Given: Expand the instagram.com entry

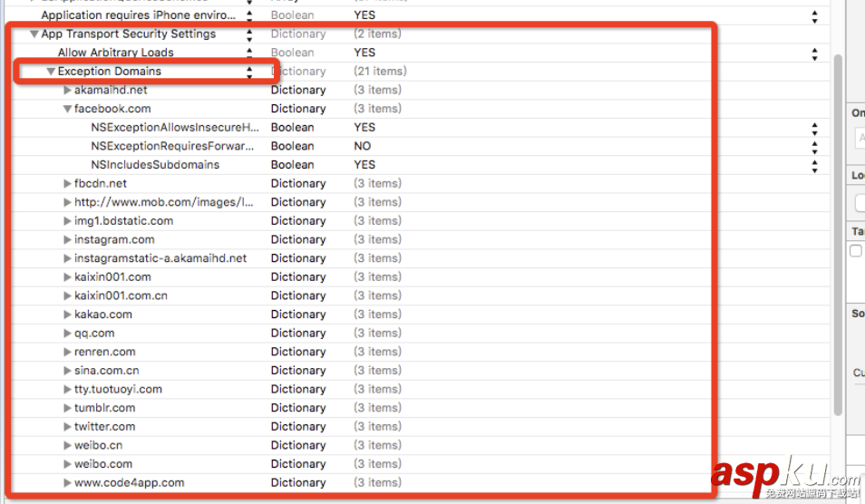Looking at the screenshot, I should (x=67, y=240).
